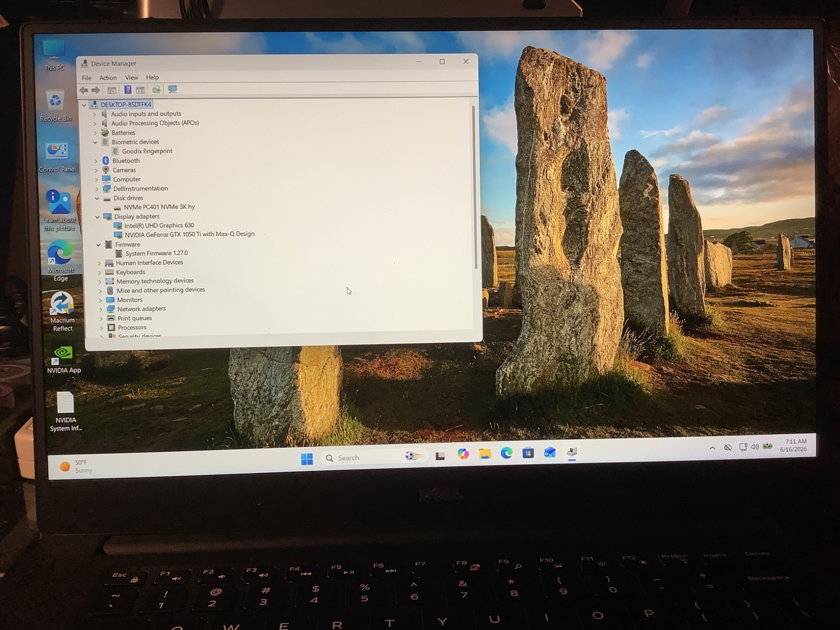Image resolution: width=840 pixels, height=630 pixels.
Task: Collapse the Display adapters category
Action: point(97,217)
